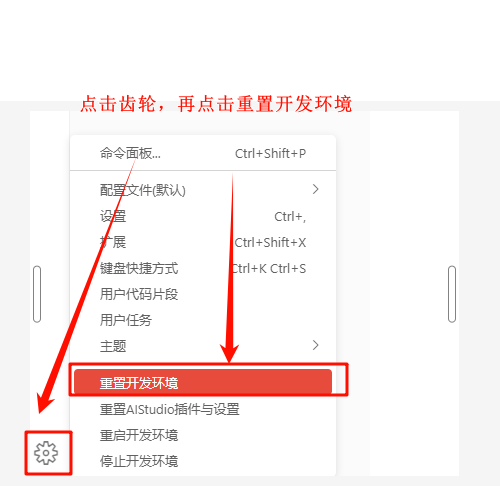The image size is (500, 500).
Task: Open the 主题 menu entry
Action: click(203, 346)
